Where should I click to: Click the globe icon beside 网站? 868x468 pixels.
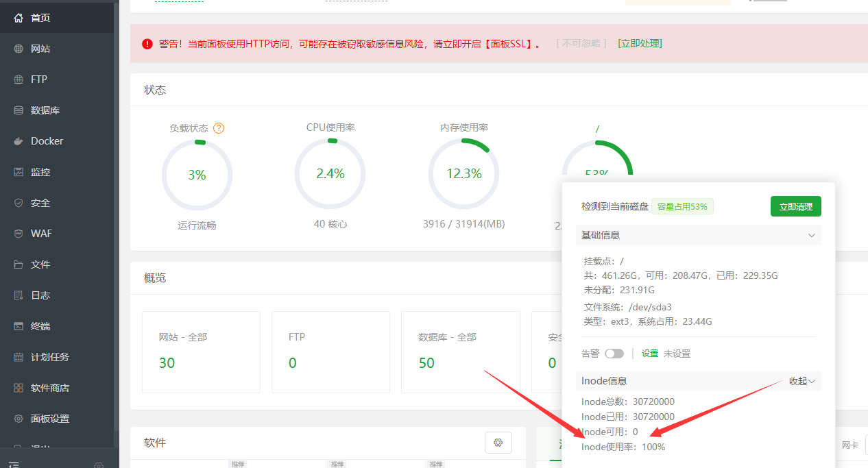19,49
